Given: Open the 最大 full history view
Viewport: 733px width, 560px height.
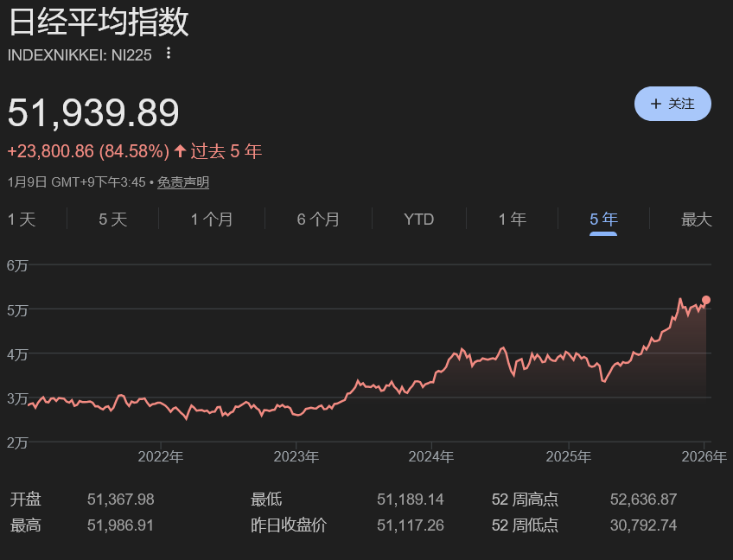Looking at the screenshot, I should coord(696,220).
